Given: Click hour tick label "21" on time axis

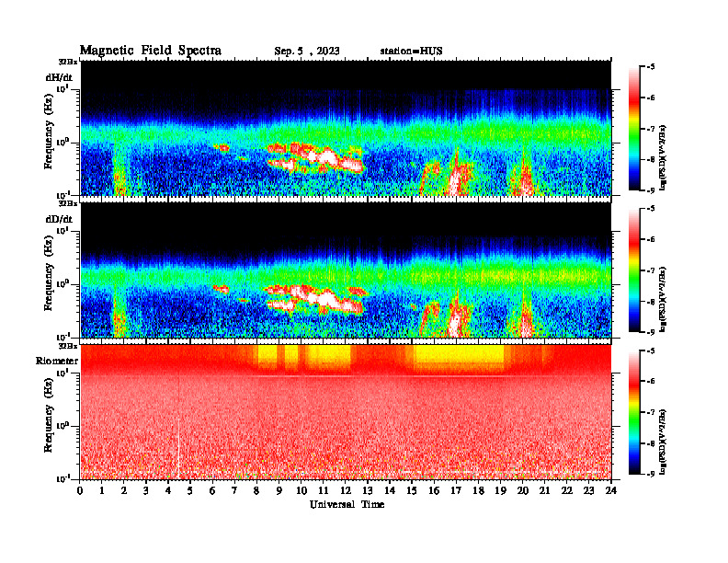Looking at the screenshot, I should [544, 490].
